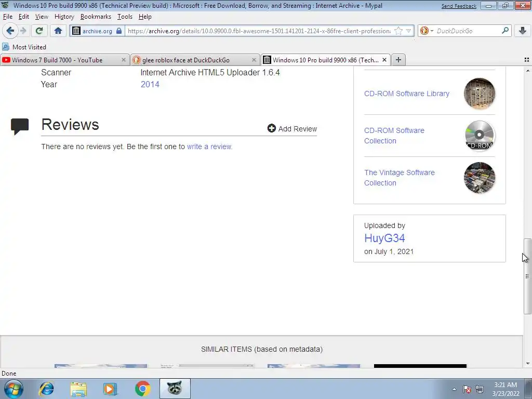Launch Windows Media Player from taskbar

pos(110,389)
